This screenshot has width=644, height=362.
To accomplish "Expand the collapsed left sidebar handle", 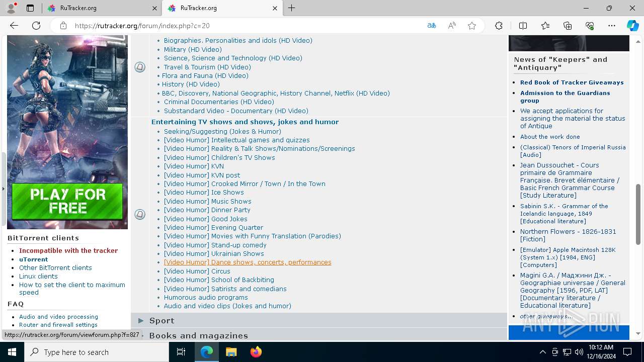I will click(x=3, y=189).
